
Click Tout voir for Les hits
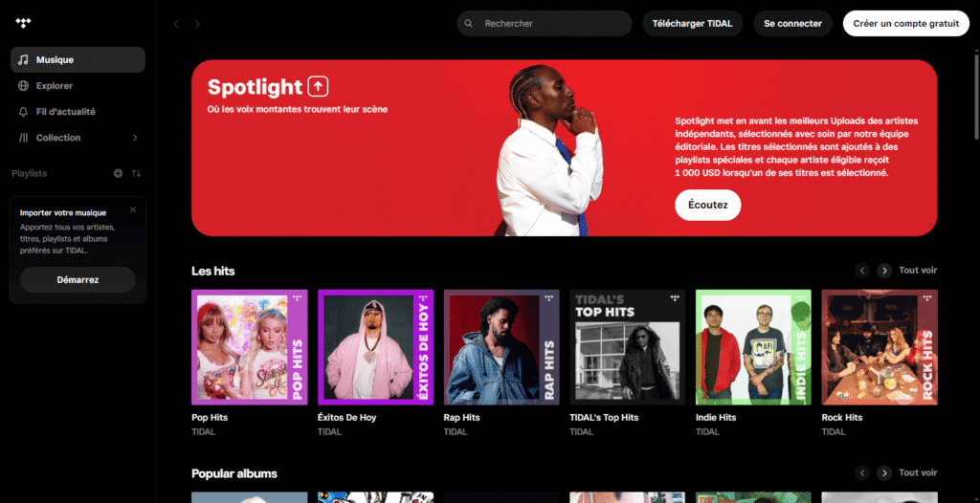(918, 271)
